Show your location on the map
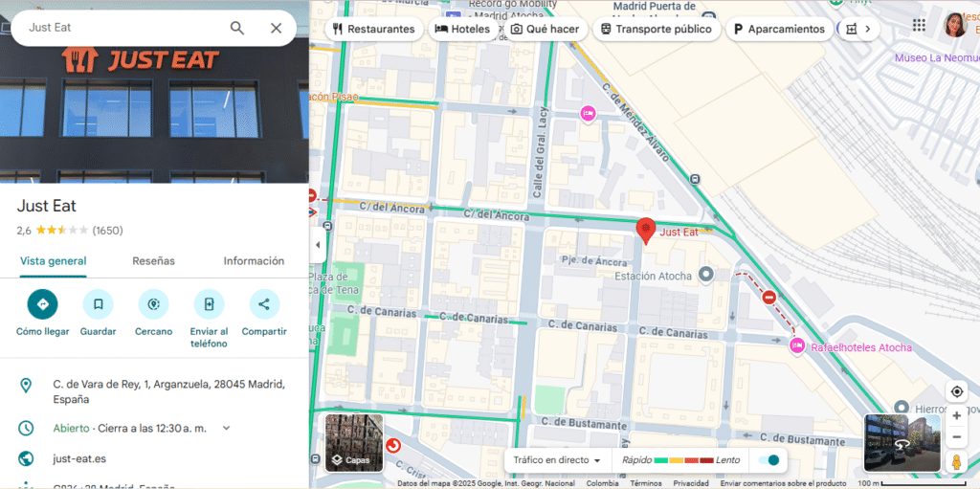This screenshot has width=980, height=489. [x=957, y=392]
